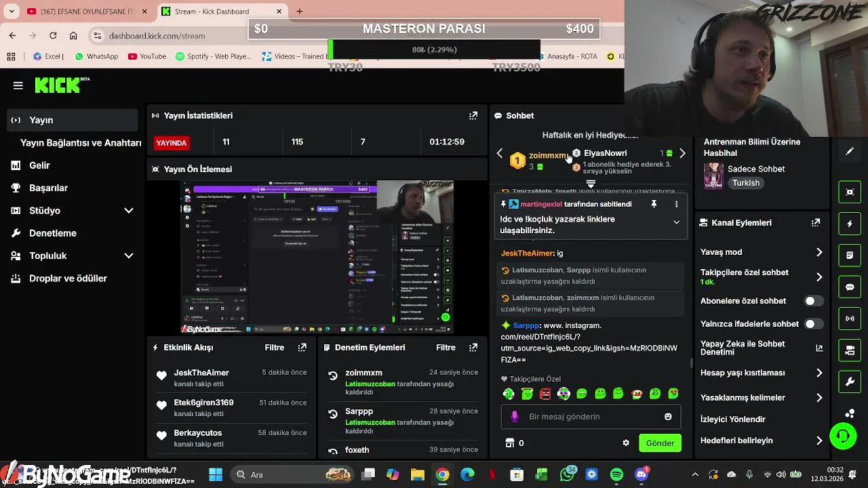Click JeskTheAimer in the activity feed
This screenshot has height=488, width=868.
[201, 373]
